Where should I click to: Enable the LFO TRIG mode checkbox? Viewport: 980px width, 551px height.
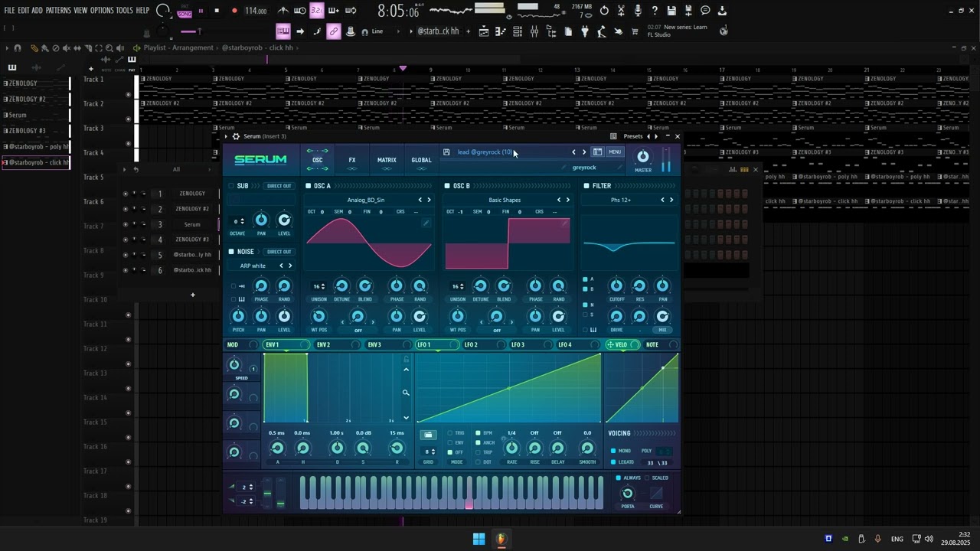450,433
